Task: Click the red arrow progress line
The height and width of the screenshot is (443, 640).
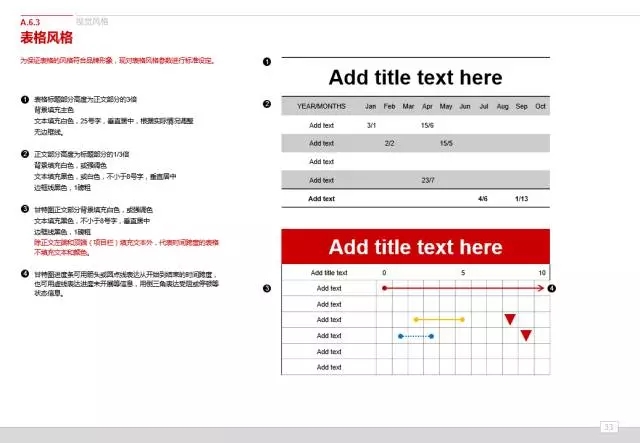Action: [464, 288]
